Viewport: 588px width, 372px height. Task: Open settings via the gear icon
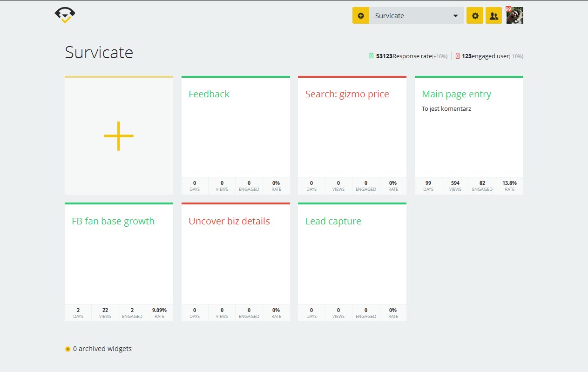pyautogui.click(x=475, y=15)
